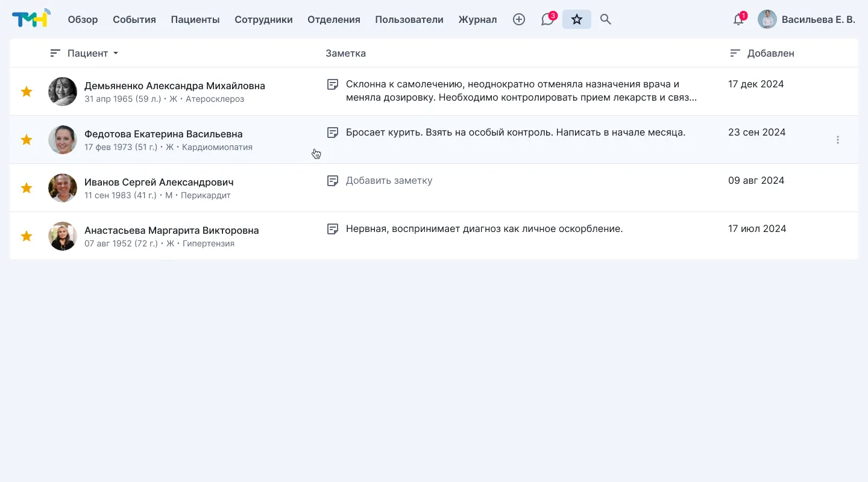The height and width of the screenshot is (482, 868).
Task: Open the Васильева Е. В. profile menu
Action: point(807,19)
